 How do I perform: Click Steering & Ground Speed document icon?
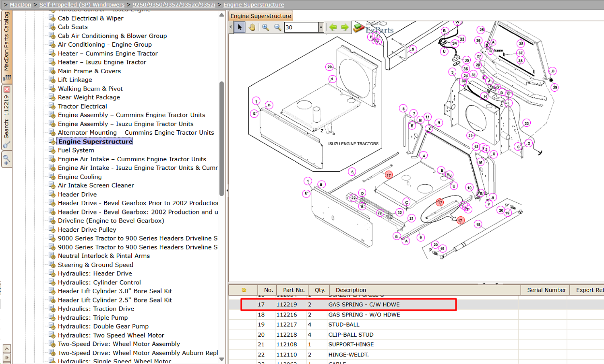click(x=52, y=264)
